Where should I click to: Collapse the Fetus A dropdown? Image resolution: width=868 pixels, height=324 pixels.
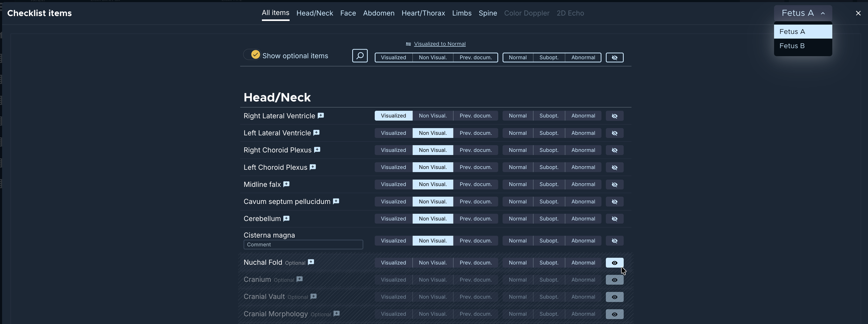(x=803, y=13)
